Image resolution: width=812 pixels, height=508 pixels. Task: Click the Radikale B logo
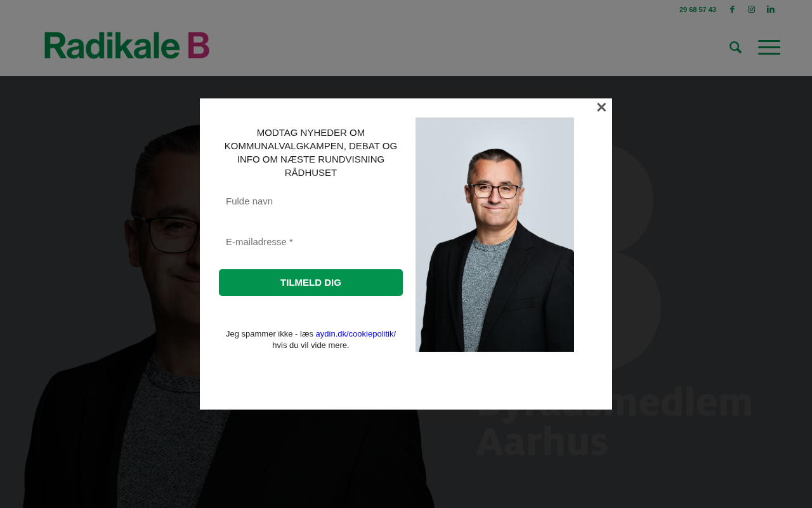[127, 45]
